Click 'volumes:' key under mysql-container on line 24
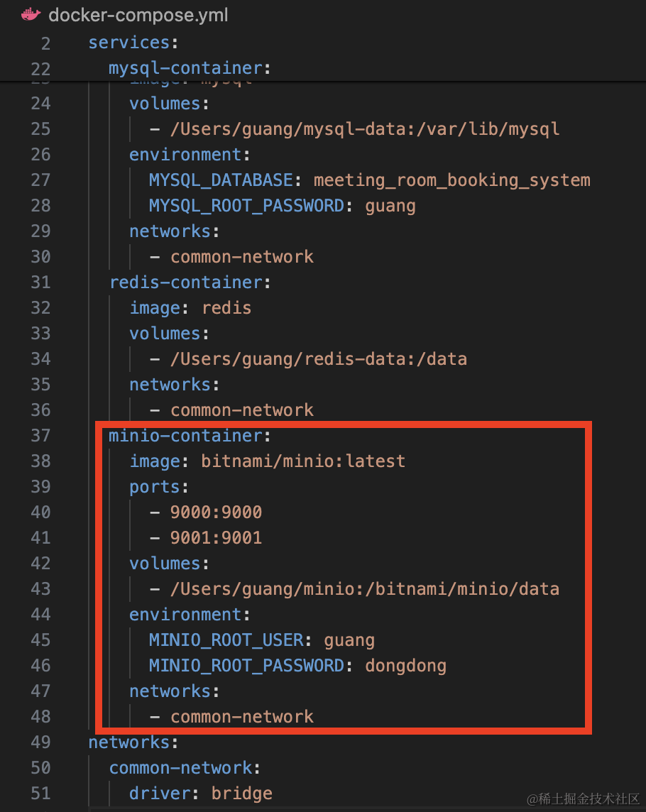This screenshot has width=646, height=812. (170, 104)
